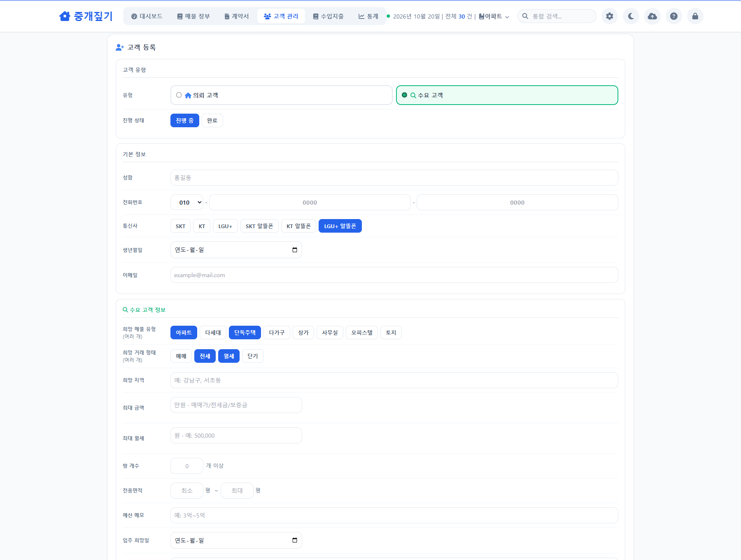Choose KT 알뜰폰 carrier
The image size is (741, 560).
click(x=298, y=226)
